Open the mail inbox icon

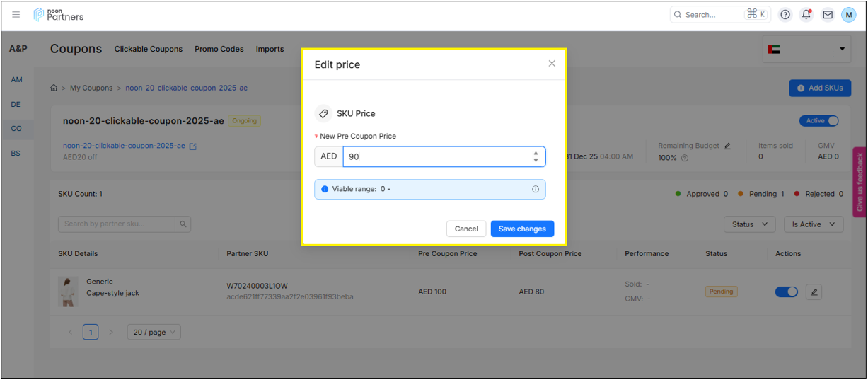pos(827,14)
